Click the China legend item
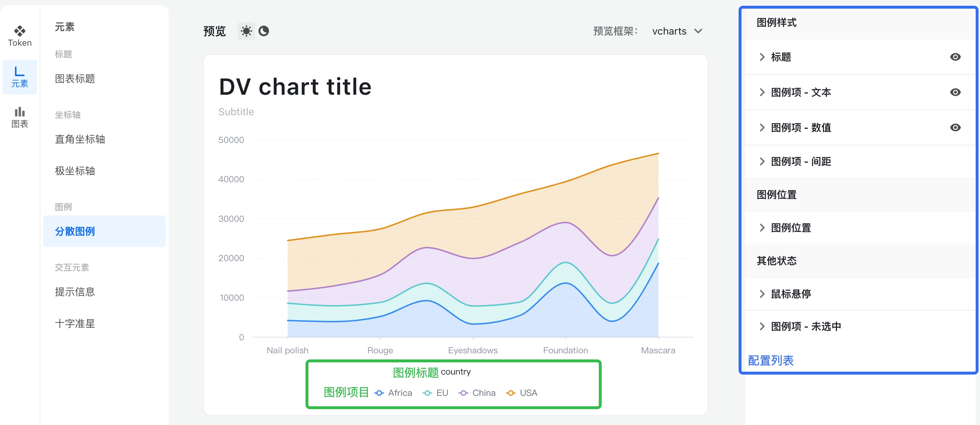Image resolution: width=980 pixels, height=425 pixels. coord(484,393)
